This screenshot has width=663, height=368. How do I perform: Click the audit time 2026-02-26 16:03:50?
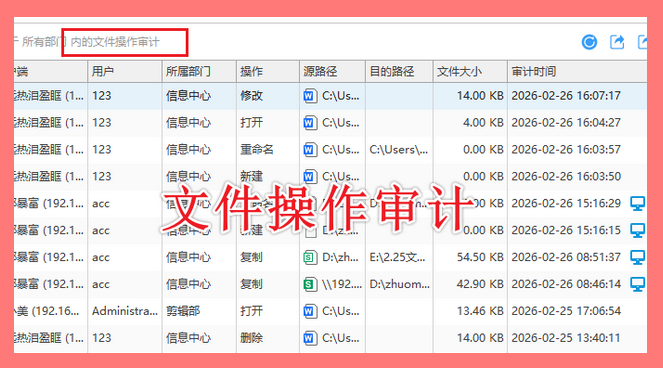click(566, 176)
